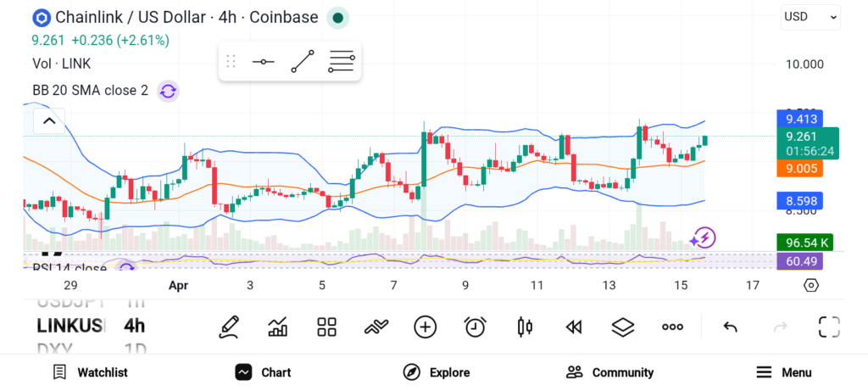
Task: Click the 4h interval selector button
Action: pos(134,326)
